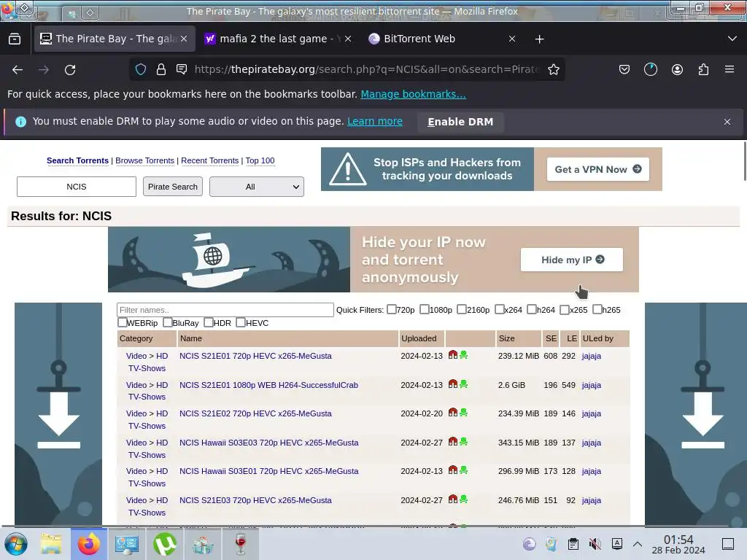Sort results by the Uploaded column header
The width and height of the screenshot is (747, 560).
[x=419, y=338]
